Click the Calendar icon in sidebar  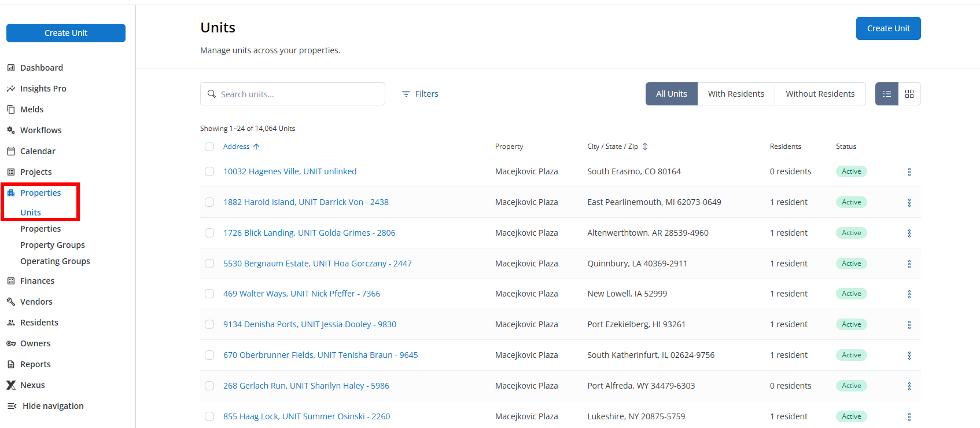pos(11,151)
